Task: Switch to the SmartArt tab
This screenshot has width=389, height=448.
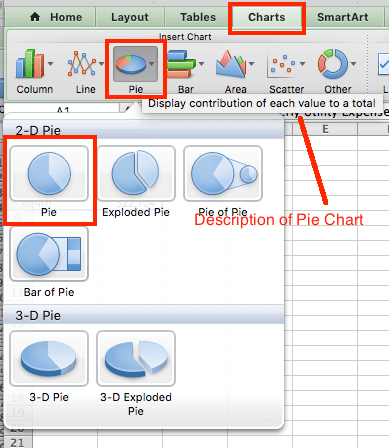Action: tap(343, 17)
